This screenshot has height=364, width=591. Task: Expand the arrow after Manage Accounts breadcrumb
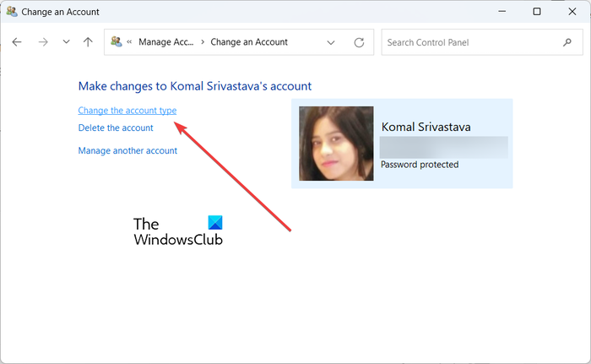(x=203, y=42)
